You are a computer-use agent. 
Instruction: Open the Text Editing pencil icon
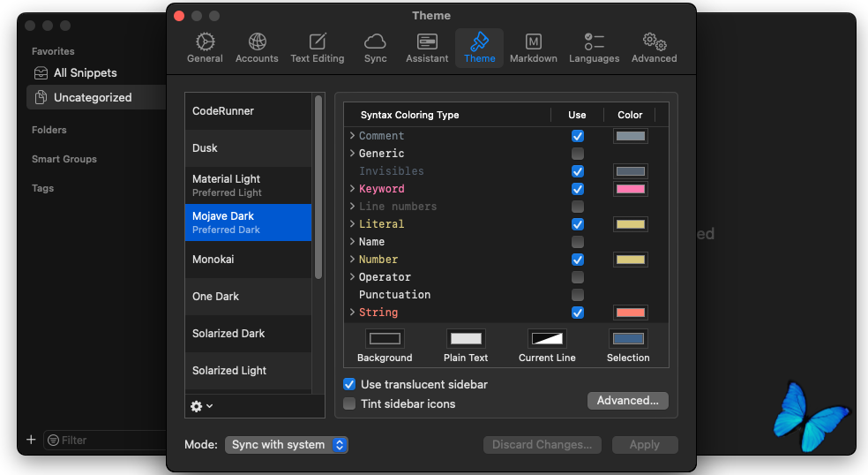318,41
